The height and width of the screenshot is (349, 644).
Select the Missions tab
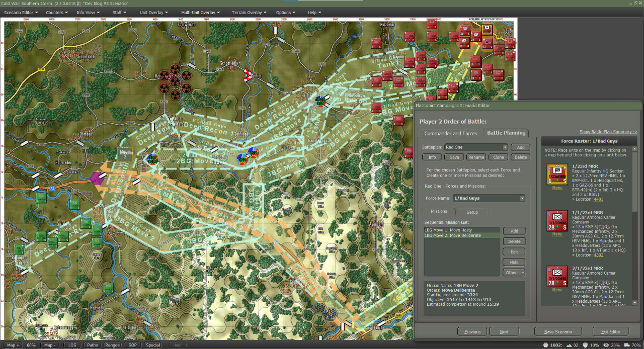point(438,212)
